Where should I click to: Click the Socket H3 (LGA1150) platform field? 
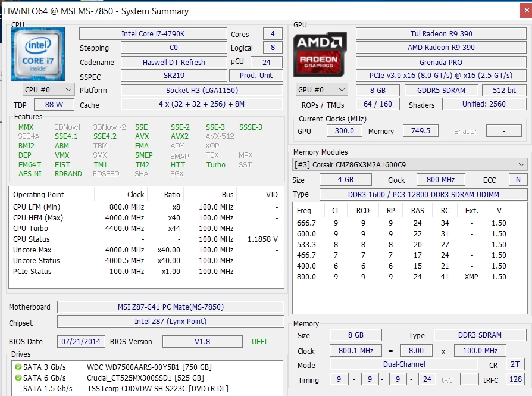(202, 91)
